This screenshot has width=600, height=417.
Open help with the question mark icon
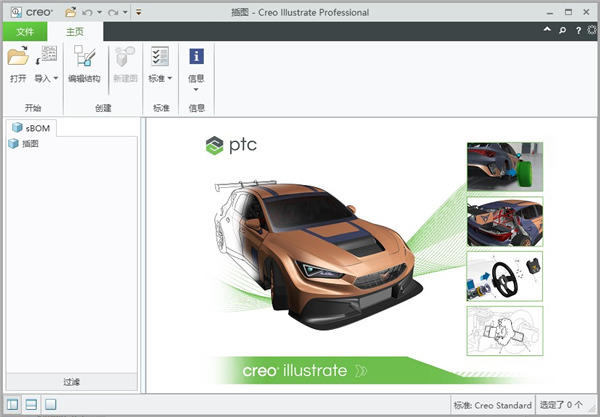point(577,31)
